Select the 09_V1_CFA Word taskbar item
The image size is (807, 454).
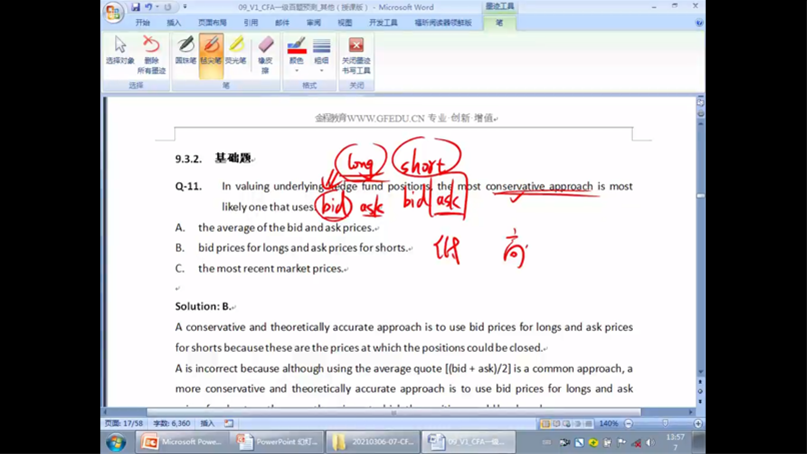click(x=468, y=442)
